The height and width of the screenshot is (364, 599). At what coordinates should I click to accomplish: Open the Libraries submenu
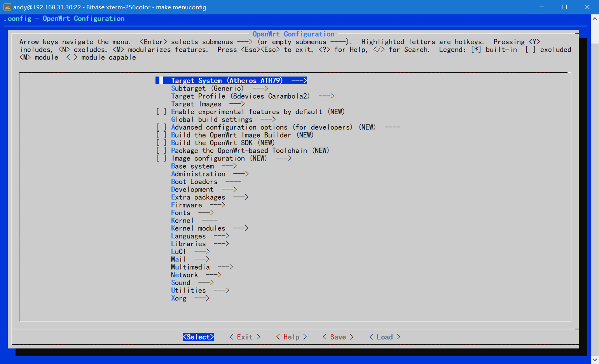pyautogui.click(x=200, y=244)
